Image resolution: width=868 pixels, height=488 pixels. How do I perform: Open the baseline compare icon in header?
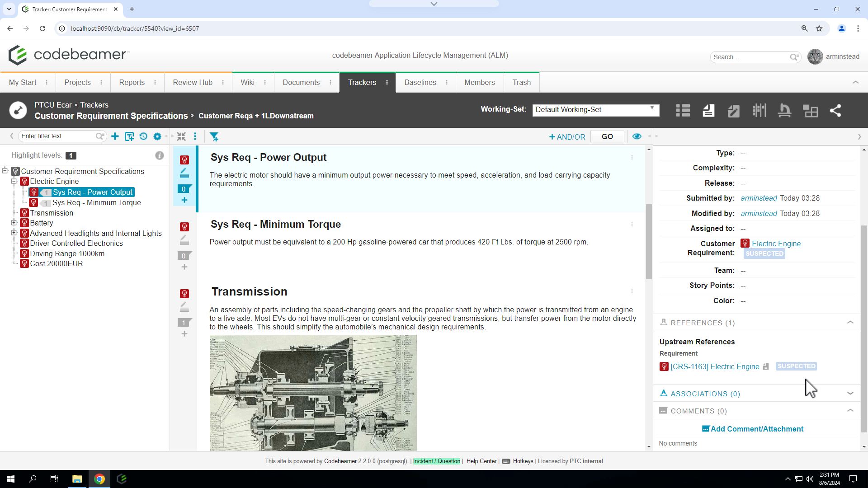click(x=759, y=111)
